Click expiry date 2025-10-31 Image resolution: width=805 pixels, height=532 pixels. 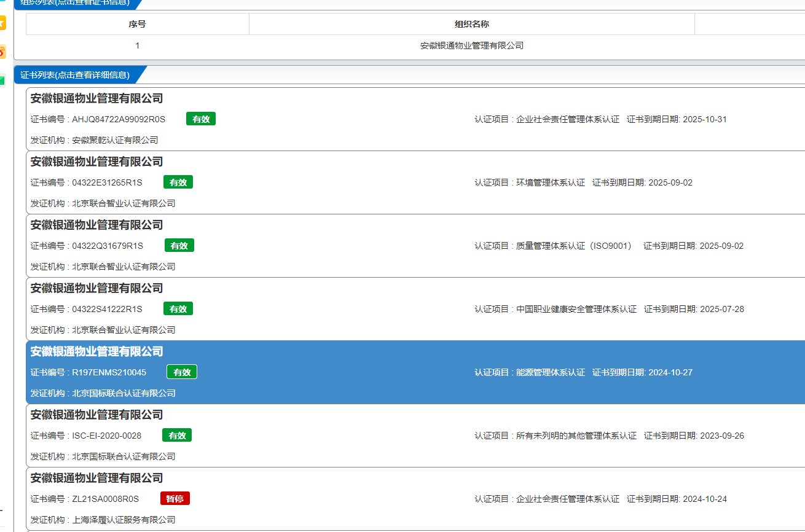pyautogui.click(x=705, y=119)
